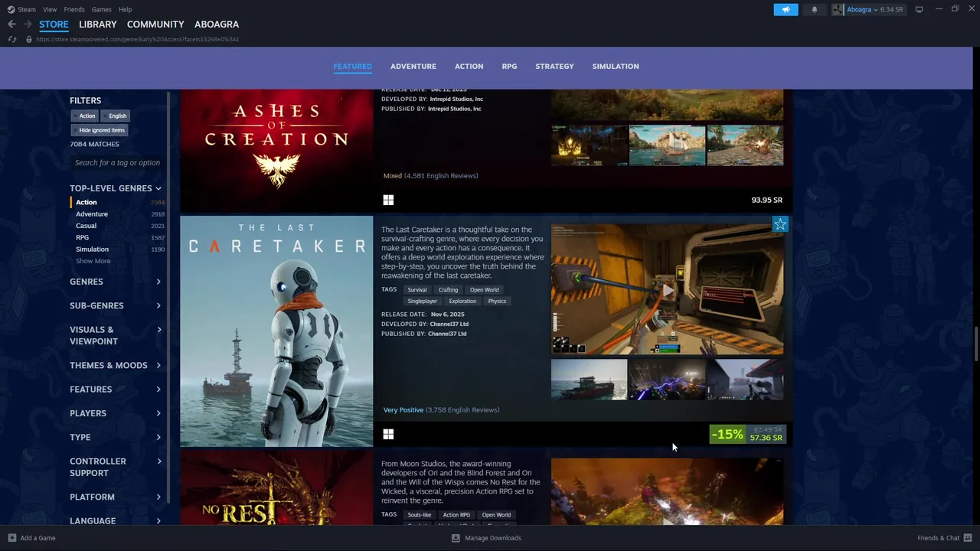Expand the Type filter section
Image resolution: width=980 pixels, height=551 pixels.
click(116, 437)
